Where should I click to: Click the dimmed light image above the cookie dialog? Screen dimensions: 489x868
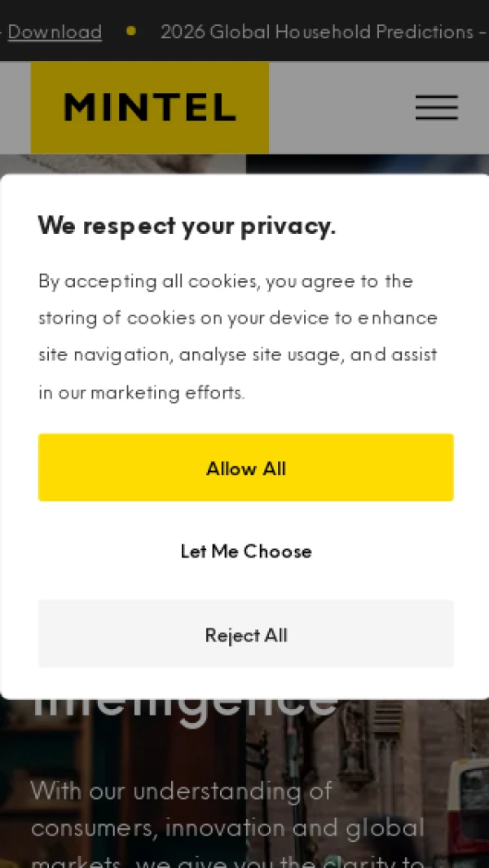tap(122, 163)
